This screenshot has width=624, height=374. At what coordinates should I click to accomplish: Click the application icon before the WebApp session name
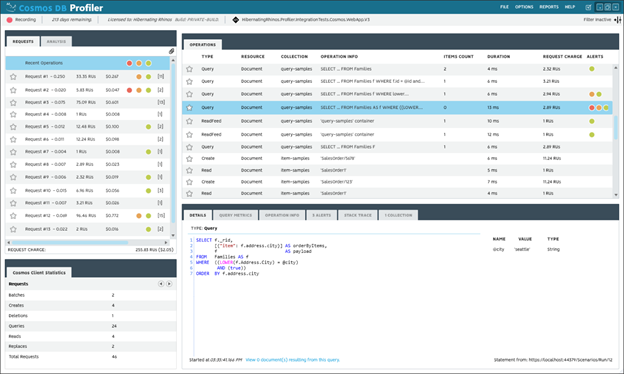tap(236, 19)
